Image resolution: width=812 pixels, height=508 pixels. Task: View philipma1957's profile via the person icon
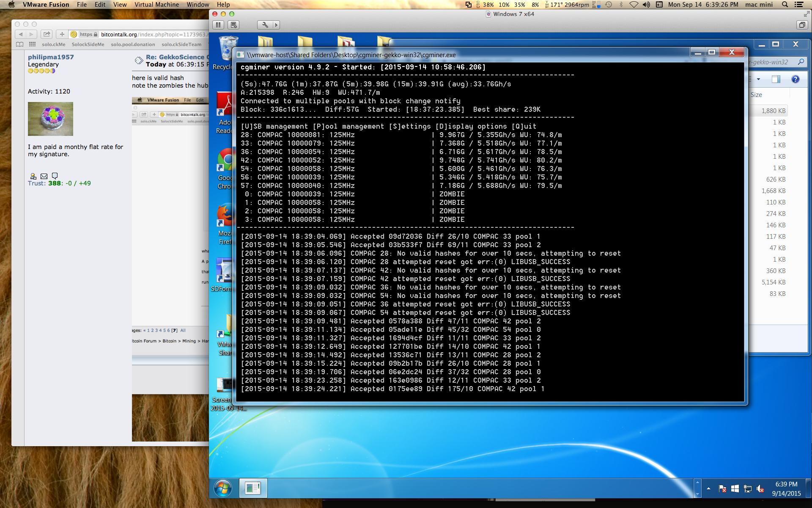[x=33, y=176]
